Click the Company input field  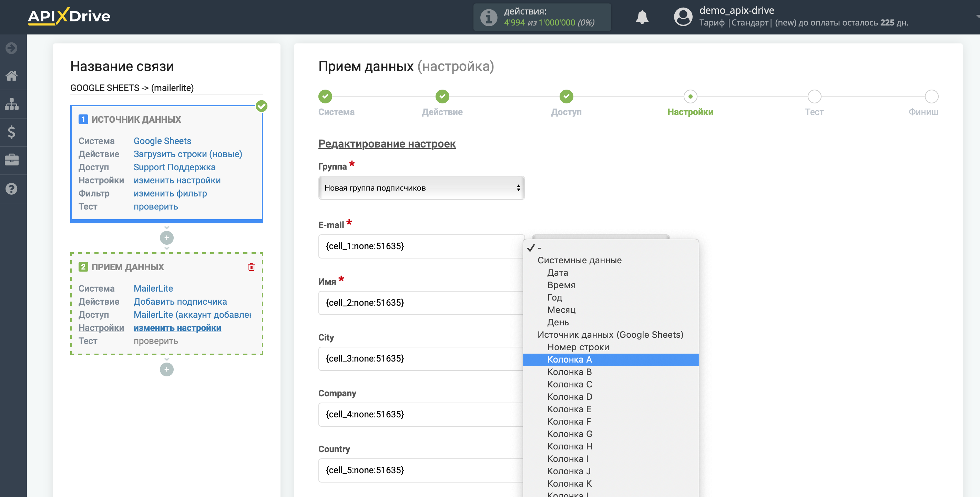coord(421,414)
